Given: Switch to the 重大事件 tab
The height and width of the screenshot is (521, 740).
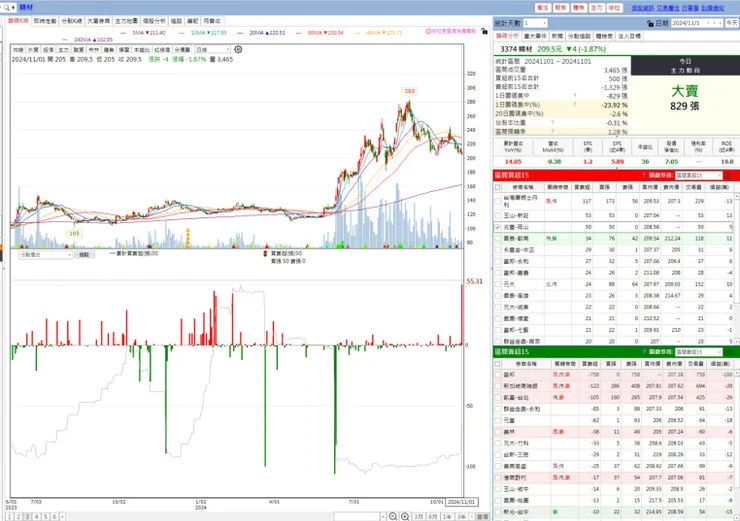Looking at the screenshot, I should (535, 36).
